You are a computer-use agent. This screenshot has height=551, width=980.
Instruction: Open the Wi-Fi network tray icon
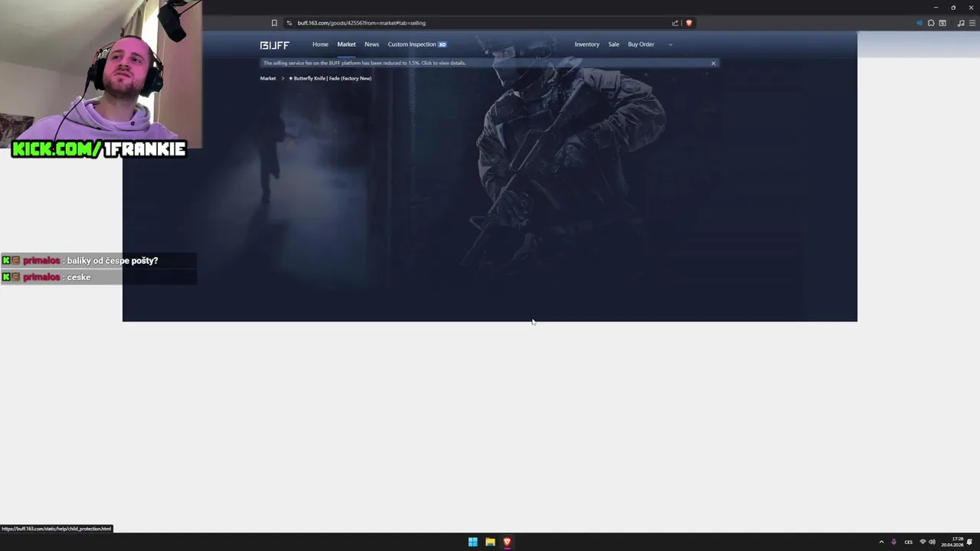[923, 542]
